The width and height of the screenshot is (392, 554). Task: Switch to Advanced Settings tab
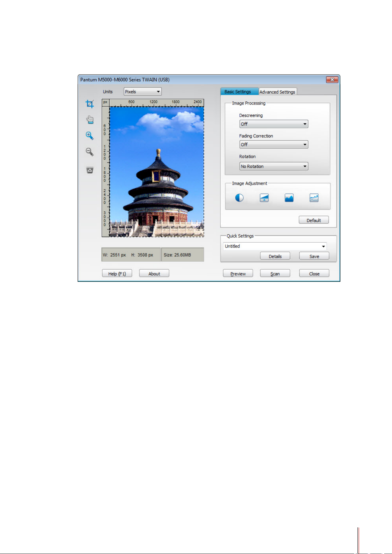click(278, 92)
